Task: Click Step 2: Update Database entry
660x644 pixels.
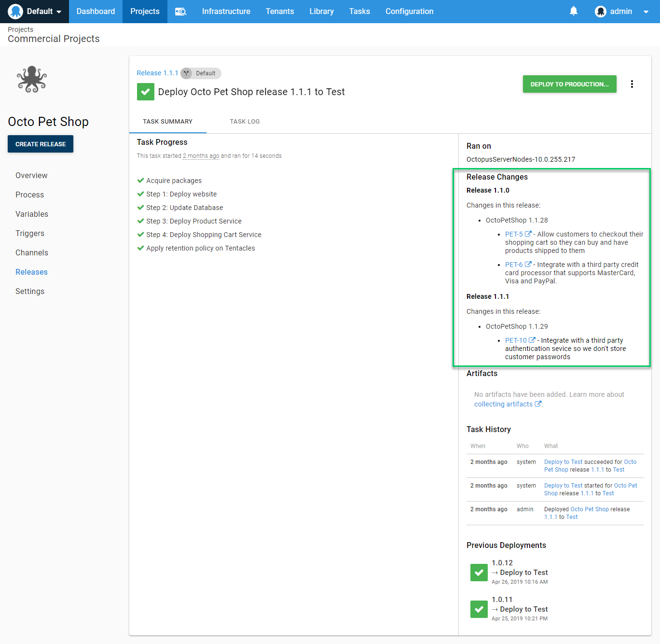Action: click(x=184, y=208)
